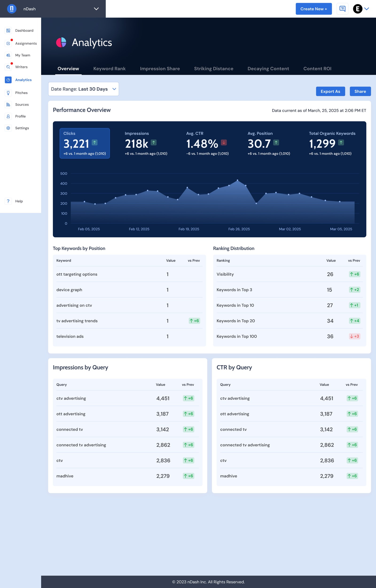The image size is (376, 588).
Task: Click the "device graph" keyword
Action: click(69, 290)
